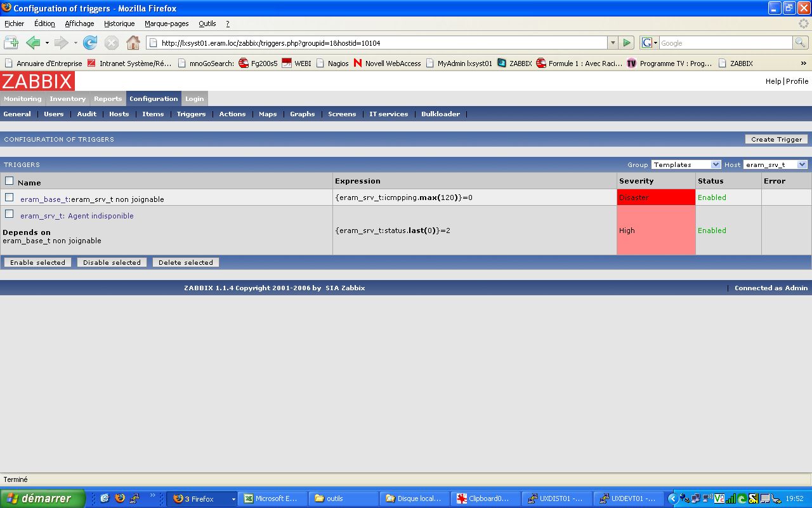Expand the forward button history dropdown

pyautogui.click(x=75, y=43)
